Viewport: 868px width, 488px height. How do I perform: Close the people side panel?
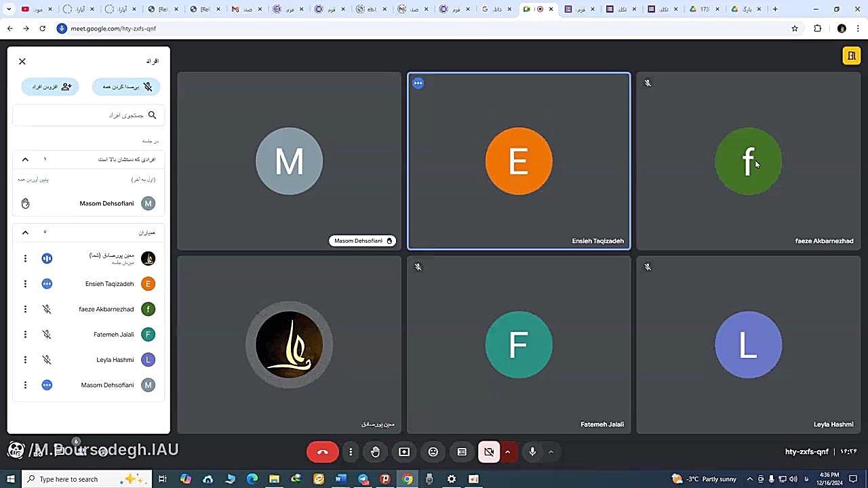22,62
